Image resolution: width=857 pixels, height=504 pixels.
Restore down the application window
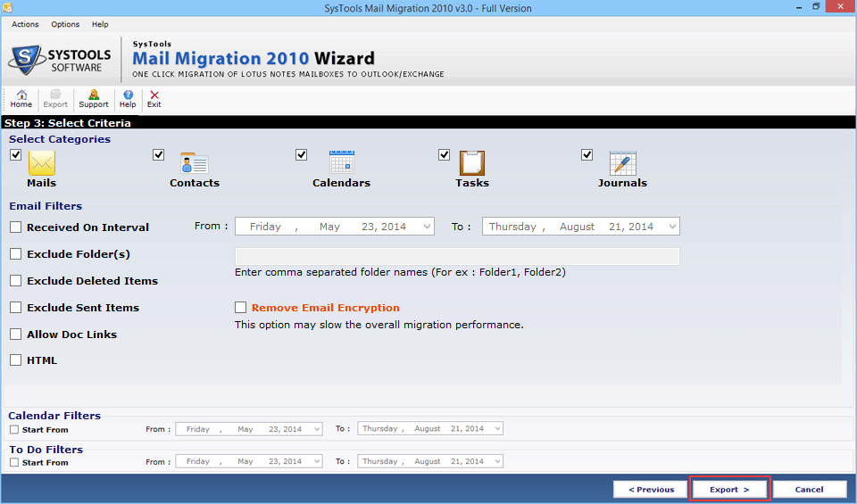pyautogui.click(x=816, y=7)
